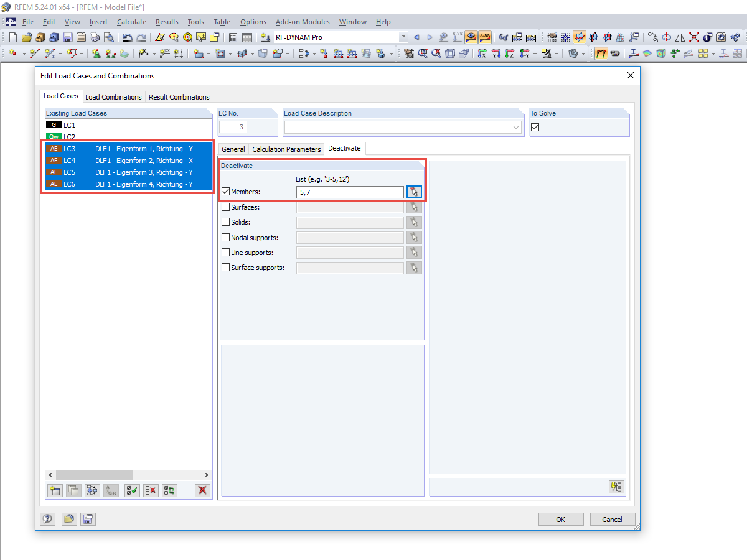Confirm changes with the OK button
The height and width of the screenshot is (560, 747).
click(x=561, y=519)
